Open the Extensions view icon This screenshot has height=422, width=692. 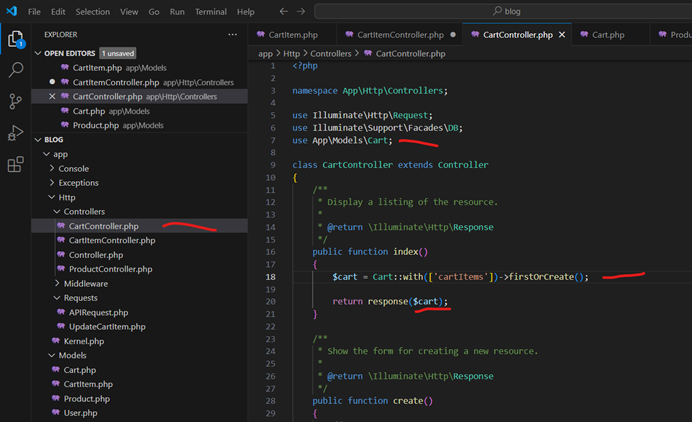tap(16, 165)
